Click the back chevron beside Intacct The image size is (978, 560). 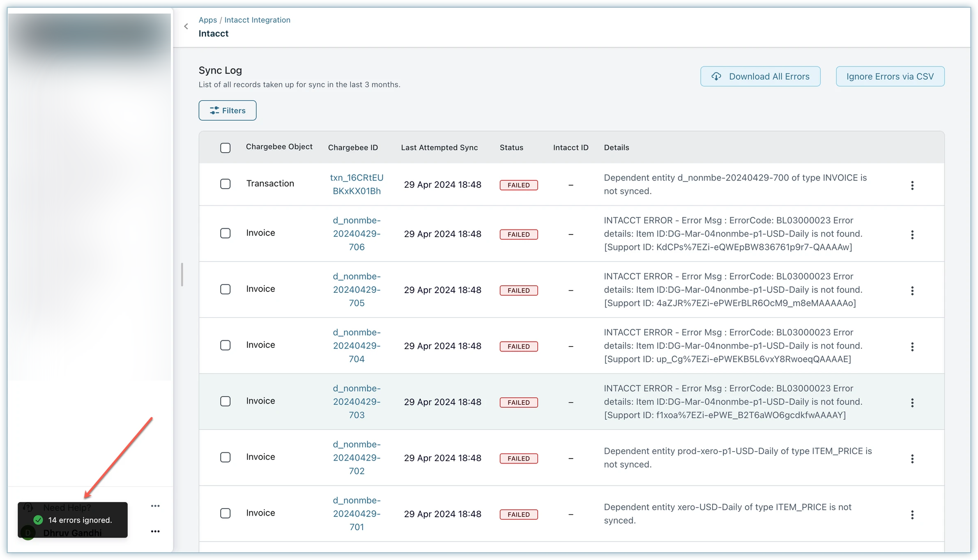click(x=186, y=27)
